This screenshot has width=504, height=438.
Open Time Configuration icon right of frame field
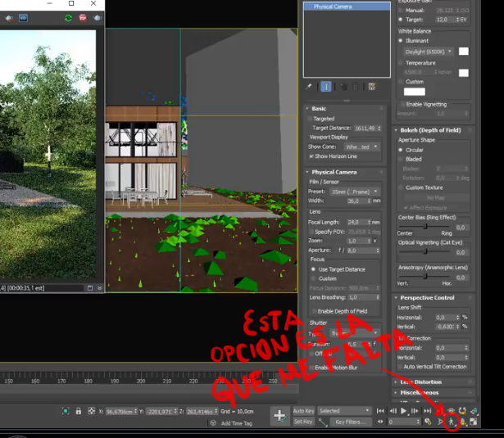(428, 422)
